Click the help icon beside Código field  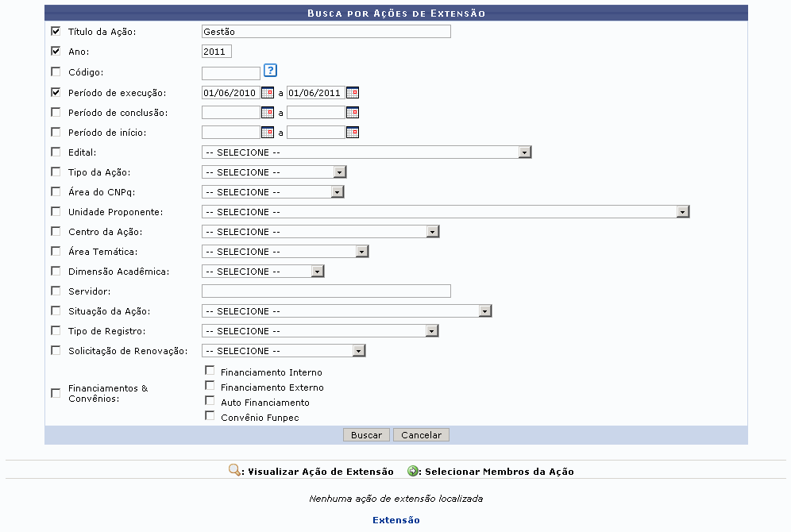270,71
